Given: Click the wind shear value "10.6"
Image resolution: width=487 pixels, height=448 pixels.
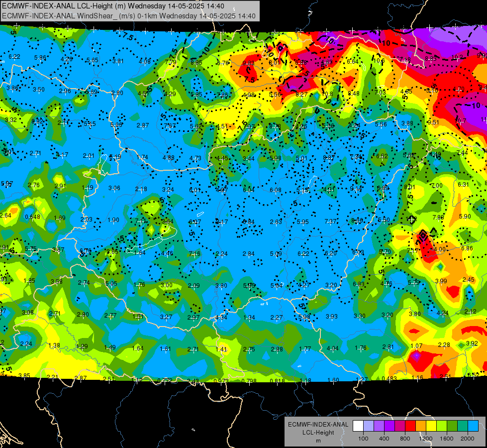Looking at the screenshot, I should 379,61.
